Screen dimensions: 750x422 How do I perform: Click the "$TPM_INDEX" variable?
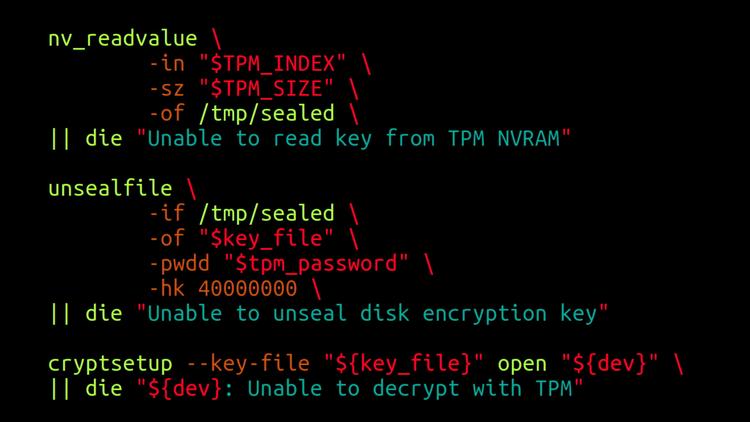click(272, 64)
